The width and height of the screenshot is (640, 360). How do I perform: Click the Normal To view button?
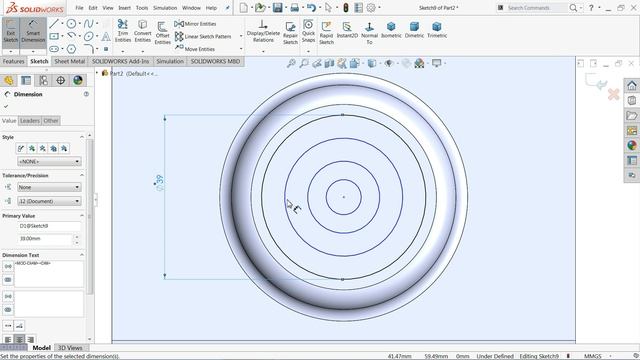click(369, 33)
